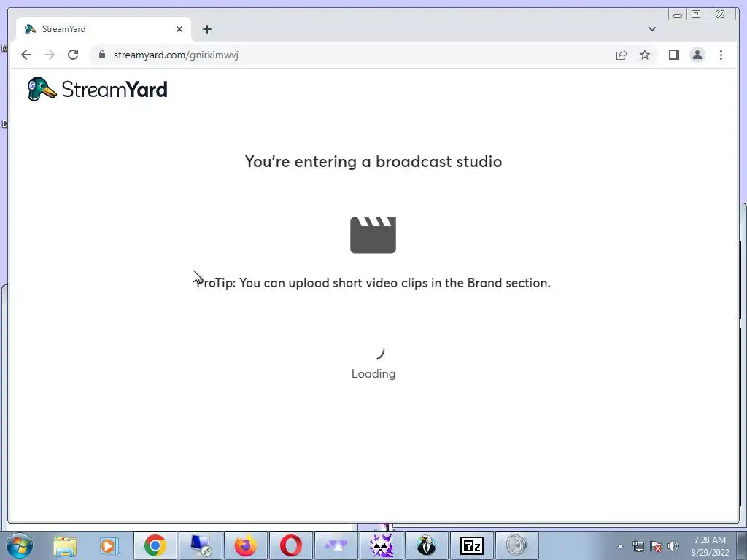Open the volume tray control
Viewport: 747px width, 560px height.
click(x=673, y=546)
